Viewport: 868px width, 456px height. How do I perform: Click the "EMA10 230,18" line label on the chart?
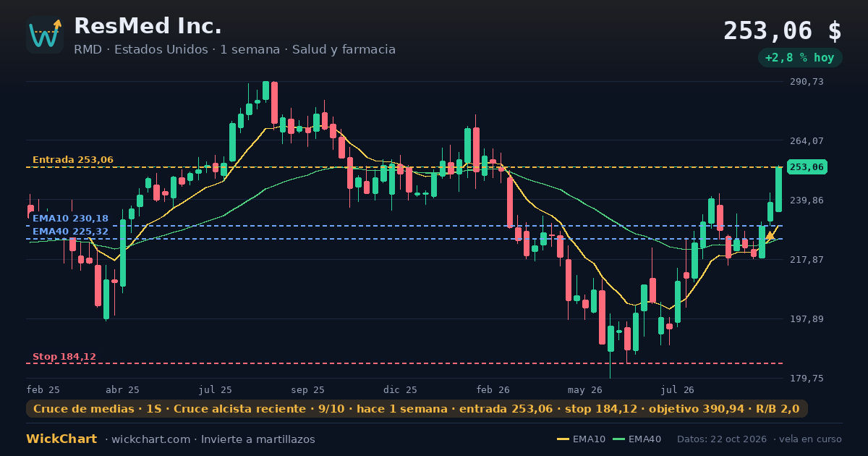tap(71, 219)
